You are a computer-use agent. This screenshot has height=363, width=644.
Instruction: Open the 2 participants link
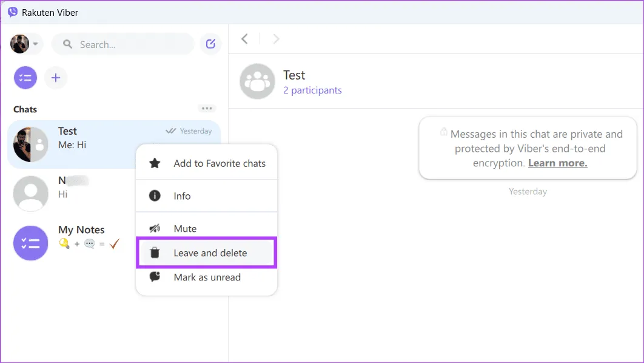point(312,90)
